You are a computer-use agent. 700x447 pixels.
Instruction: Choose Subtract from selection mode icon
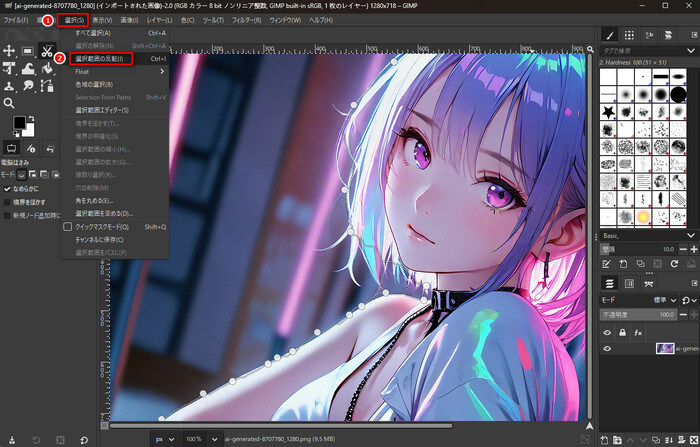click(x=44, y=175)
